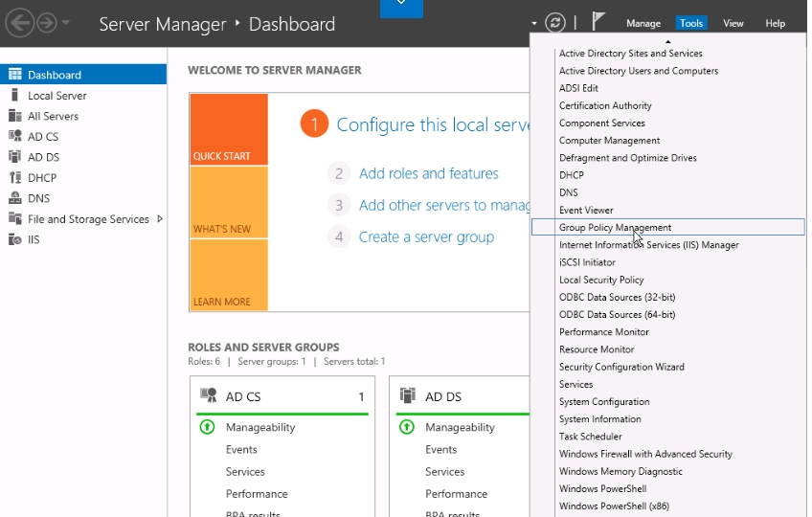Click the Refresh icon in the header
This screenshot has width=812, height=517.
coord(554,23)
